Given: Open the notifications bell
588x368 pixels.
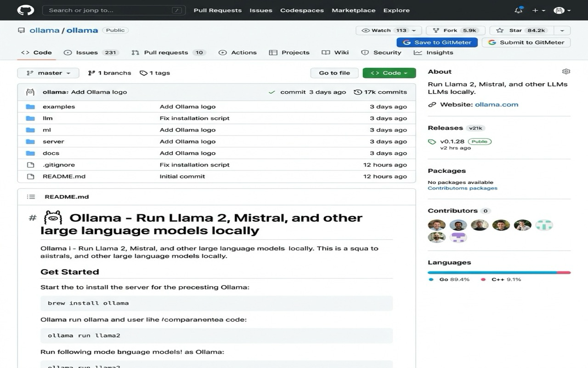Looking at the screenshot, I should [518, 10].
